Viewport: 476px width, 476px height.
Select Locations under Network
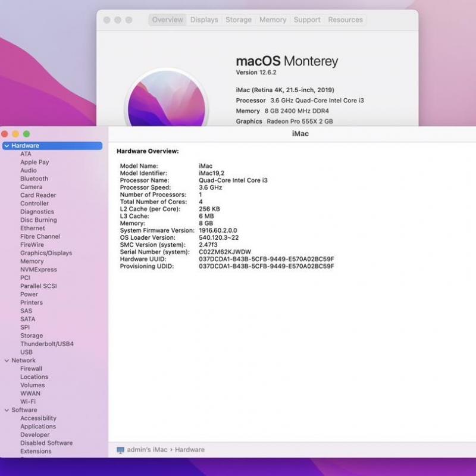[x=35, y=377]
